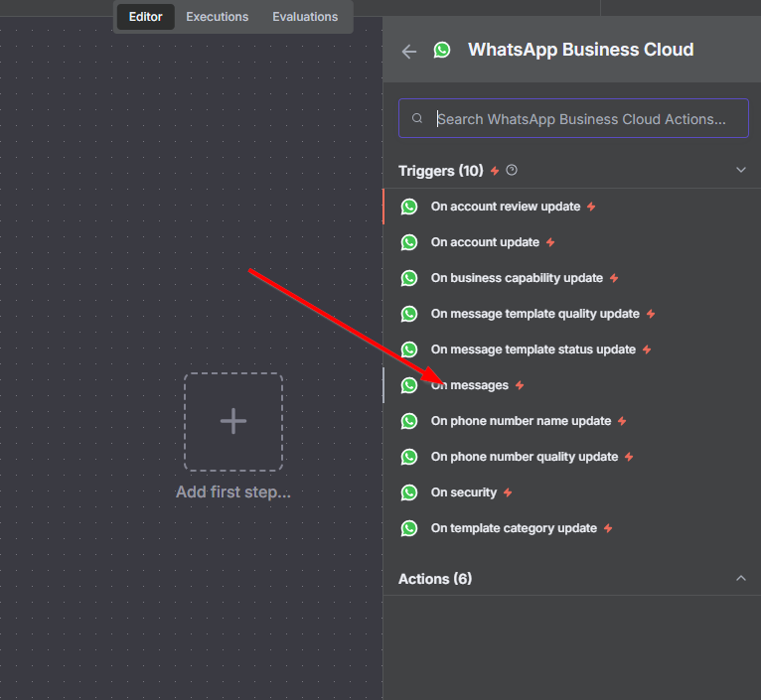Click WhatsApp icon for On messages
The image size is (761, 700).
point(409,385)
